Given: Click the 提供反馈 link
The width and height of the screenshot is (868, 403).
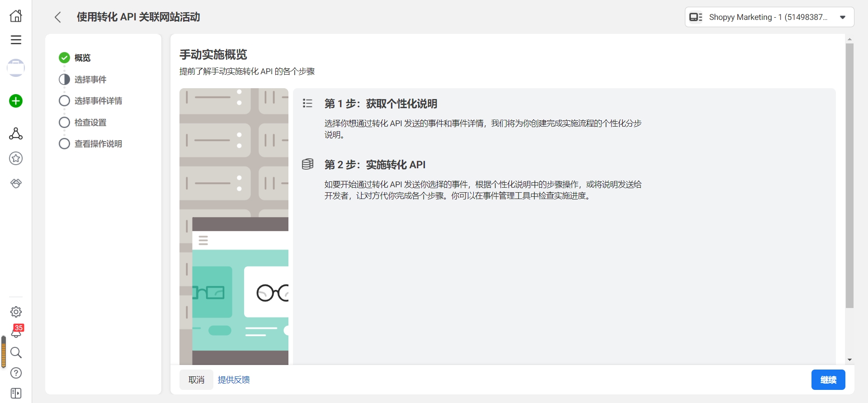Looking at the screenshot, I should point(234,380).
